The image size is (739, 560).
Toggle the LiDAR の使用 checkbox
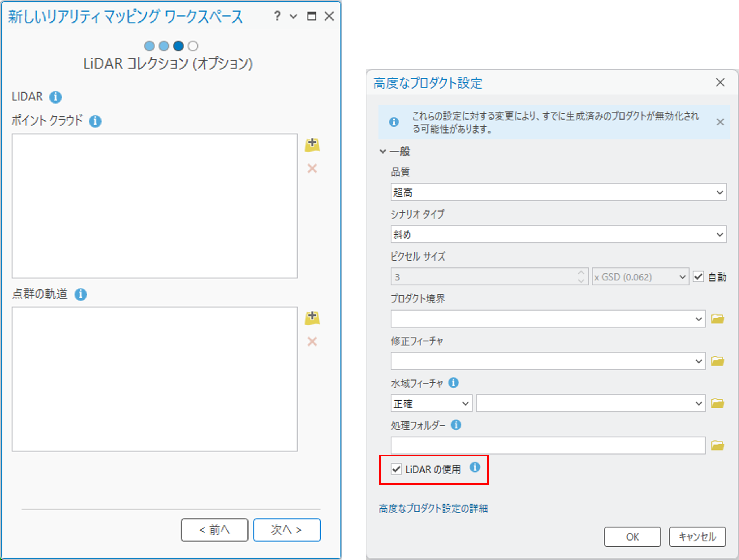396,469
